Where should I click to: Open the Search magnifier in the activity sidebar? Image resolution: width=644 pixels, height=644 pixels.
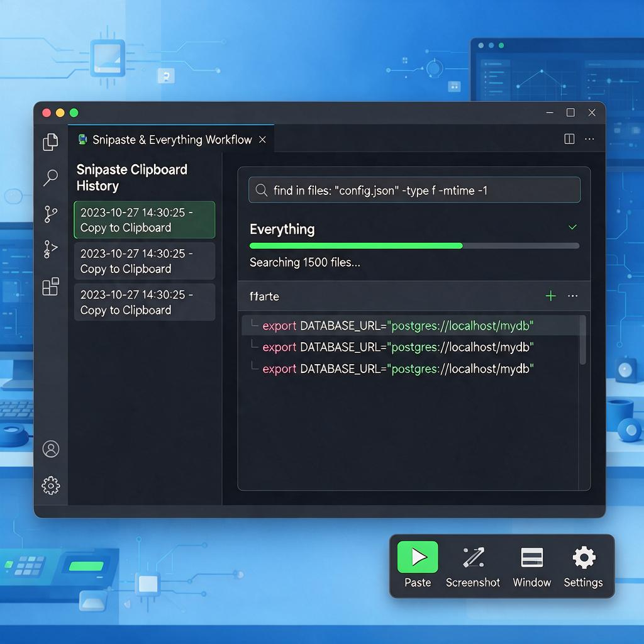tap(50, 178)
